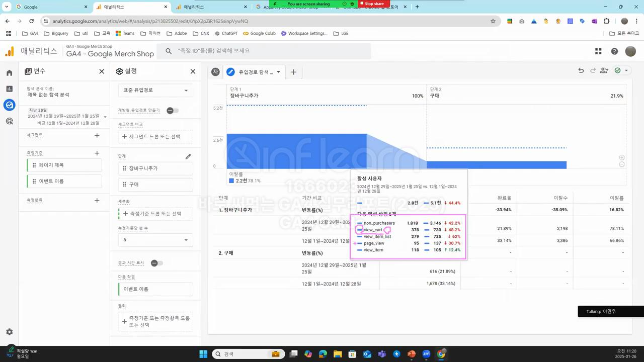The height and width of the screenshot is (362, 644).
Task: Add a dimension with the 측정기준 plus icon
Action: [97, 153]
